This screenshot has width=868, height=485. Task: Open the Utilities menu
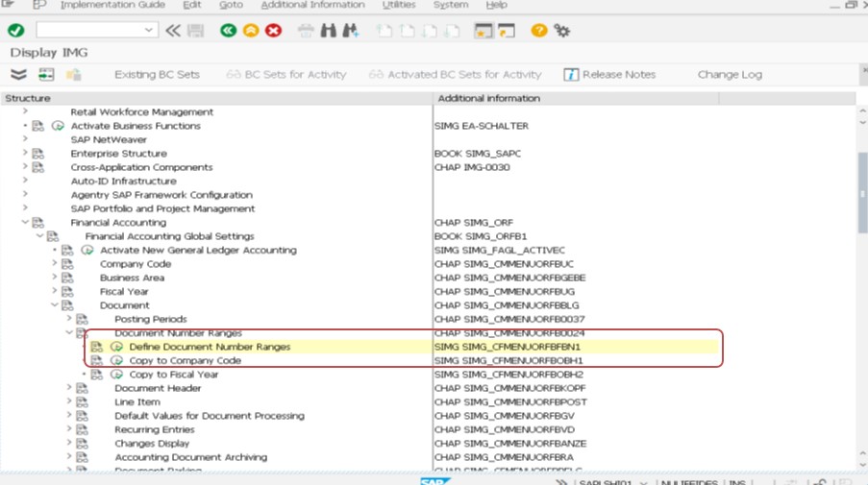click(399, 5)
